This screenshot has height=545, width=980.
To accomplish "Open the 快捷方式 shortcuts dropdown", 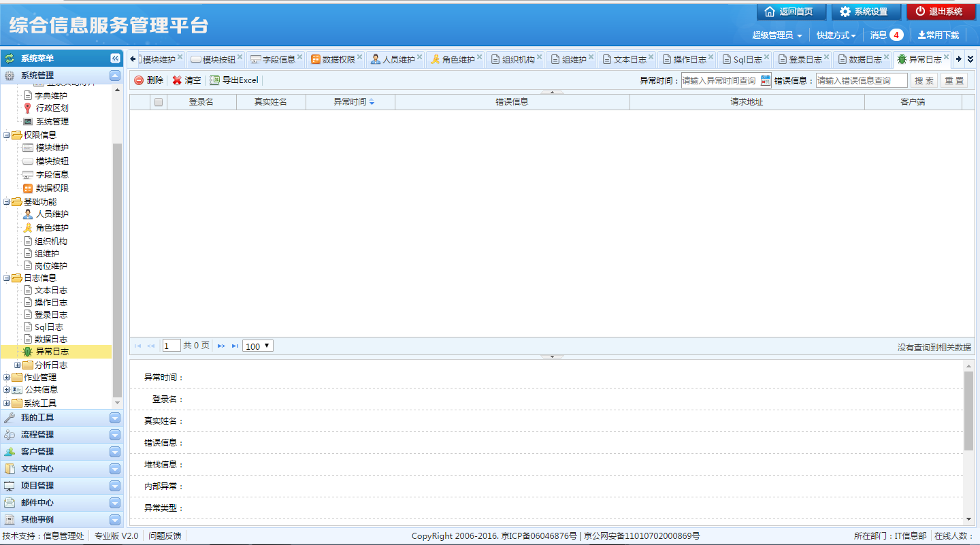I will coord(836,35).
